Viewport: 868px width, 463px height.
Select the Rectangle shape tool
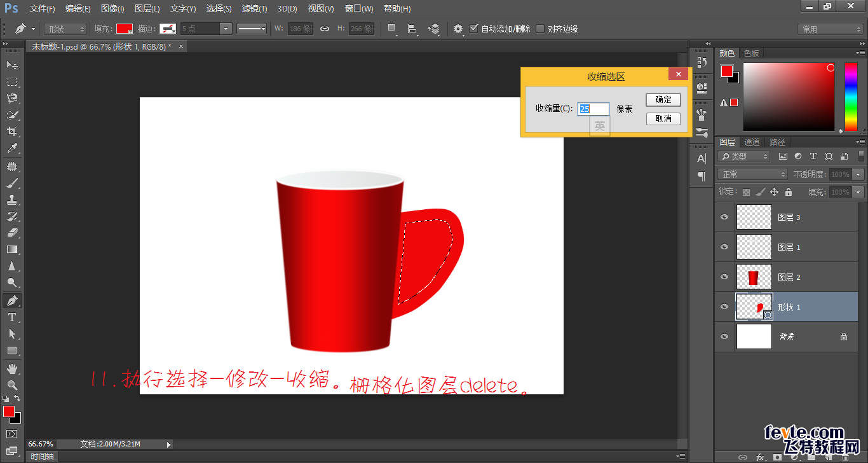[12, 350]
